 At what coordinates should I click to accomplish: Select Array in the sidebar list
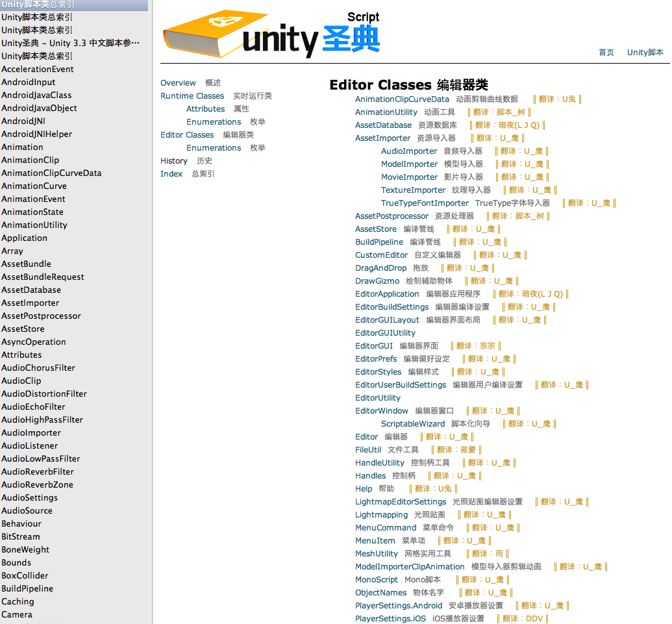12,251
